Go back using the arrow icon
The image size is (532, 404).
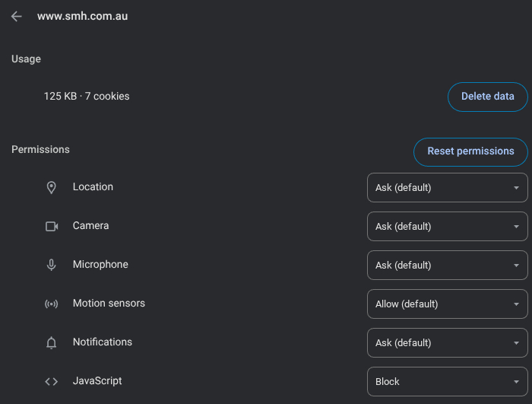coord(17,16)
